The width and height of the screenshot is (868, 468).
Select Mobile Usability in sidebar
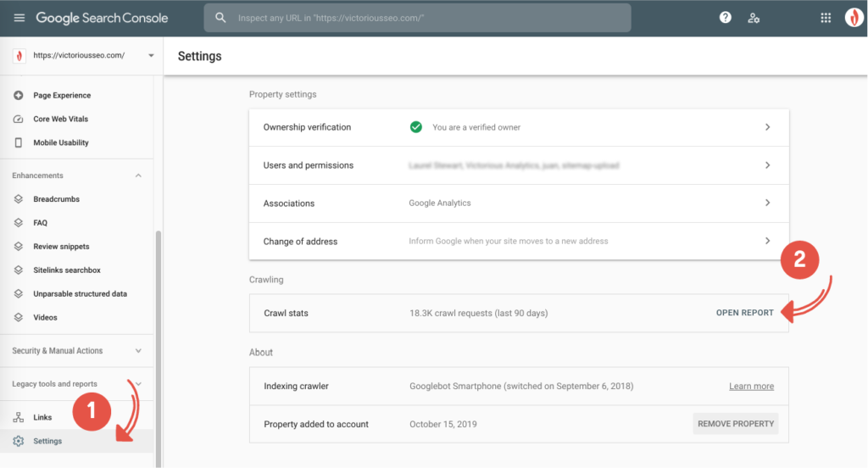61,142
